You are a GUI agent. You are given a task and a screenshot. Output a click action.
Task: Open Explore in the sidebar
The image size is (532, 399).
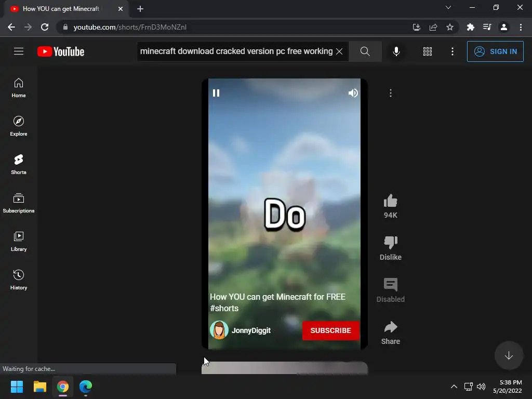pyautogui.click(x=19, y=126)
